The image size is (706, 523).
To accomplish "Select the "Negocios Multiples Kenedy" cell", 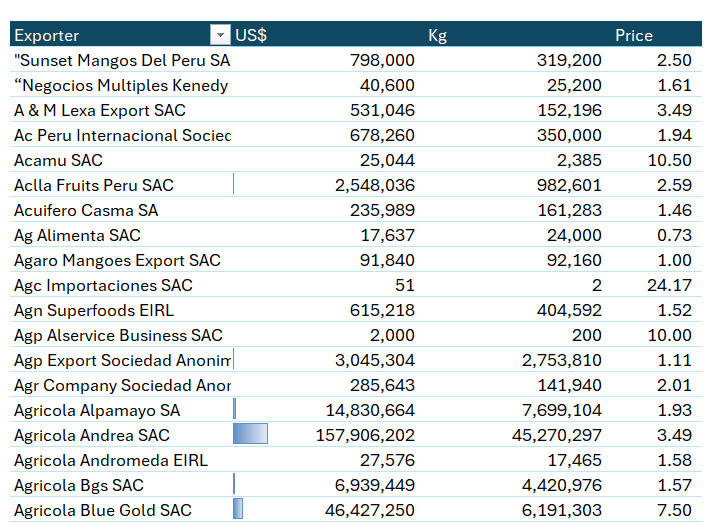I will [x=121, y=85].
